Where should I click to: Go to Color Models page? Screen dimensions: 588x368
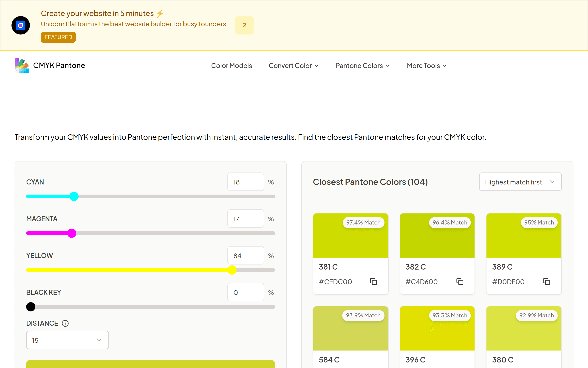pyautogui.click(x=231, y=66)
